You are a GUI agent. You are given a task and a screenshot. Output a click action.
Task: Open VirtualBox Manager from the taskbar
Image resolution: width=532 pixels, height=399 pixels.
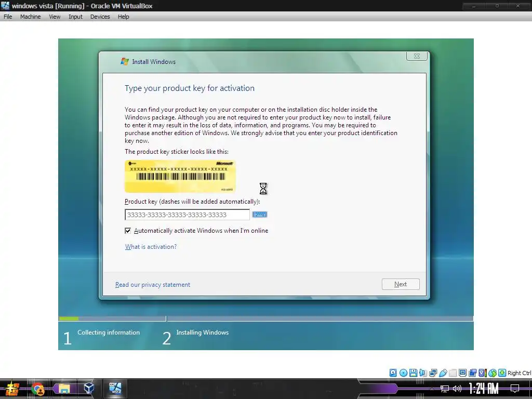point(89,389)
